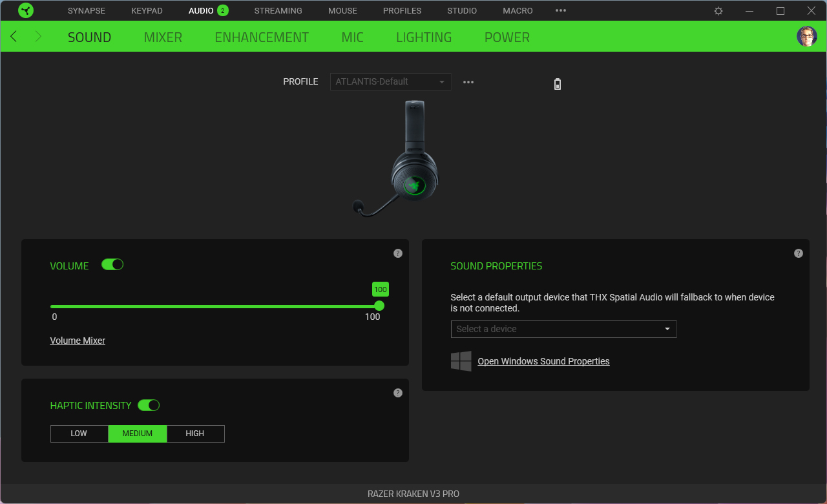Close the Razer Synapse window
This screenshot has width=827, height=504.
[x=811, y=11]
